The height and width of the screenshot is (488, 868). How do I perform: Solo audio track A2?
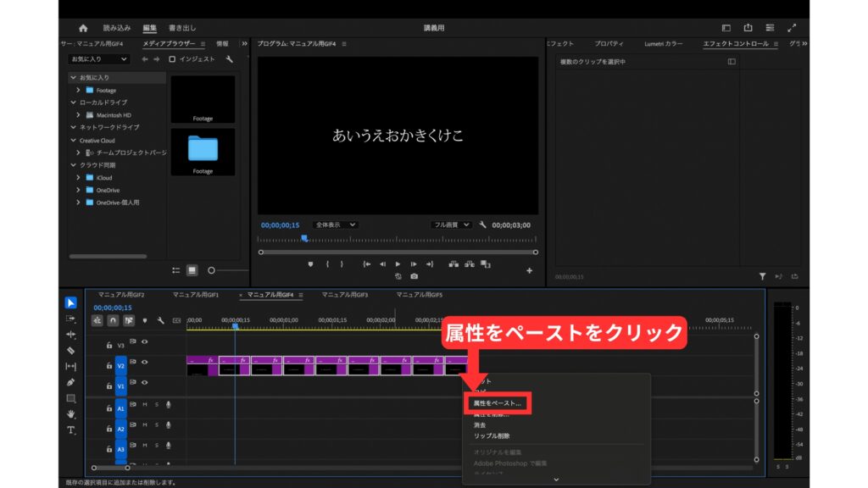[x=157, y=425]
